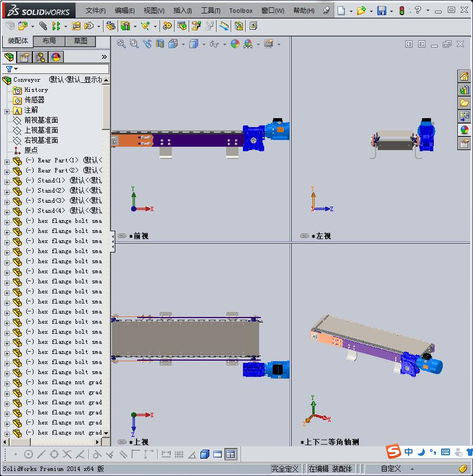The image size is (473, 476).
Task: Open the Hide/Show Items dropdown arrow
Action: [224, 45]
